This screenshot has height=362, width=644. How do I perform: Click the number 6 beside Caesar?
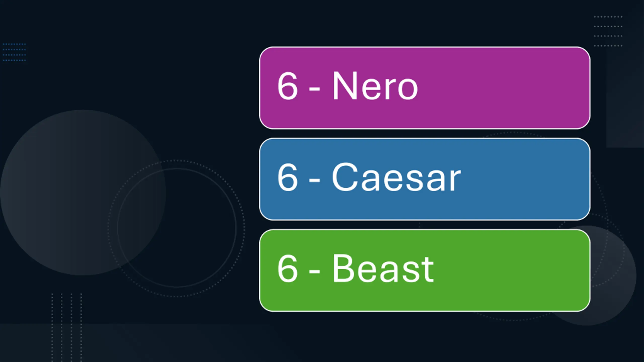pos(288,177)
